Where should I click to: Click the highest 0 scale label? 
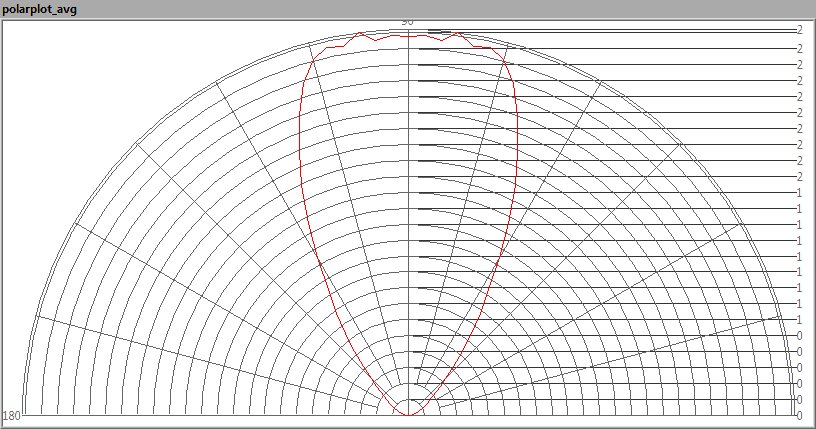(x=799, y=335)
